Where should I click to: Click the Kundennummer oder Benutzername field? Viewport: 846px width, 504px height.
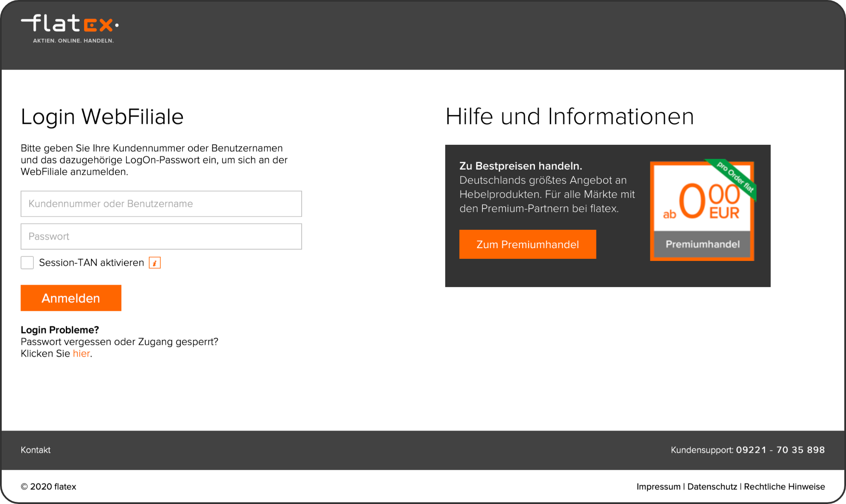click(x=161, y=204)
